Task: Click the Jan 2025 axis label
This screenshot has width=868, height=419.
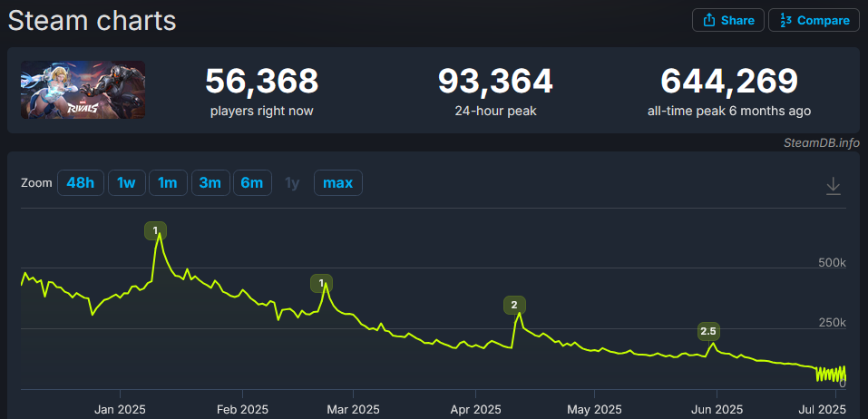Action: pyautogui.click(x=120, y=410)
